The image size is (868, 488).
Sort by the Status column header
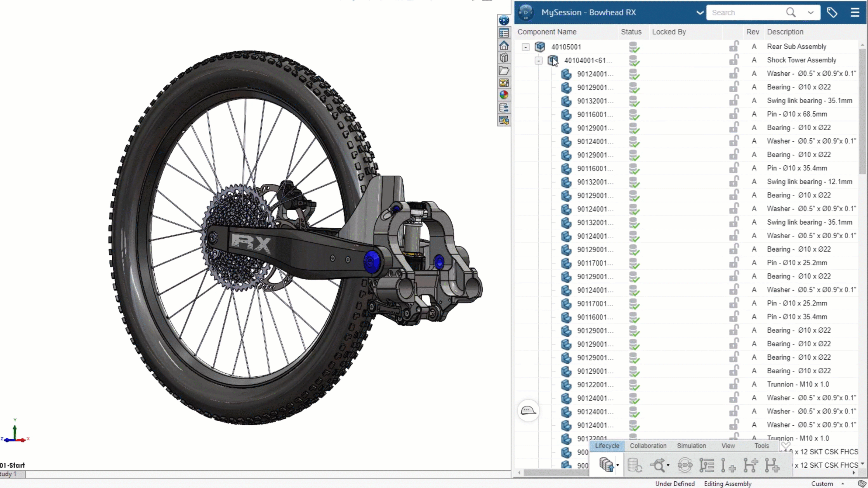[x=631, y=32]
